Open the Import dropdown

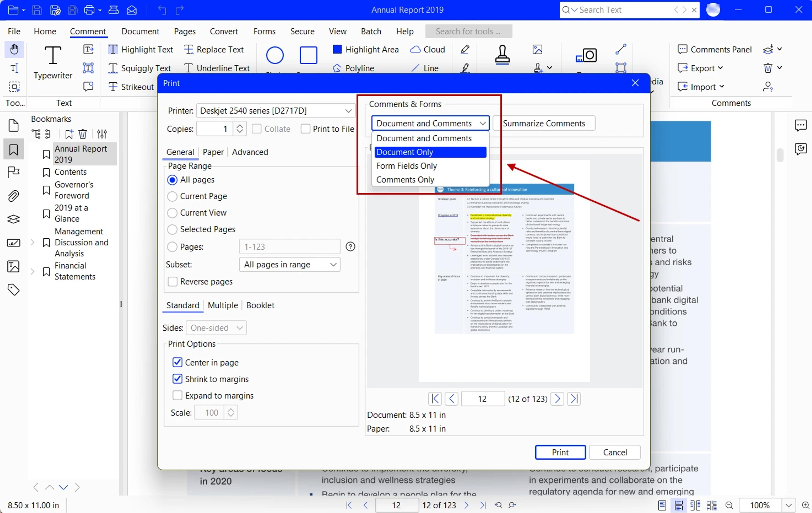tap(701, 87)
